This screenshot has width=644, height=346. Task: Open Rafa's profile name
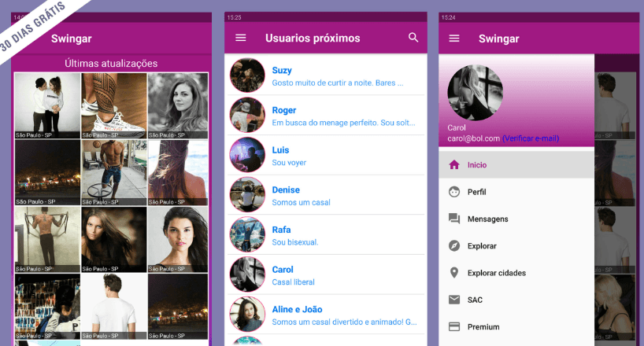pyautogui.click(x=281, y=230)
